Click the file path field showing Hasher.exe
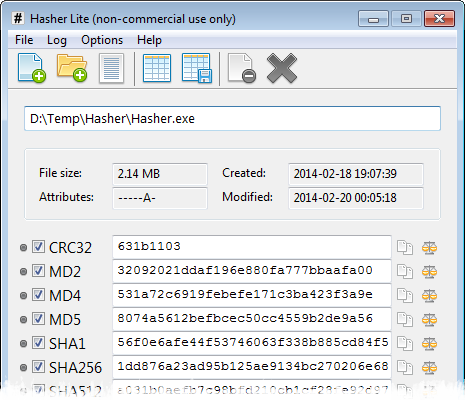The image size is (465, 400). (232, 119)
